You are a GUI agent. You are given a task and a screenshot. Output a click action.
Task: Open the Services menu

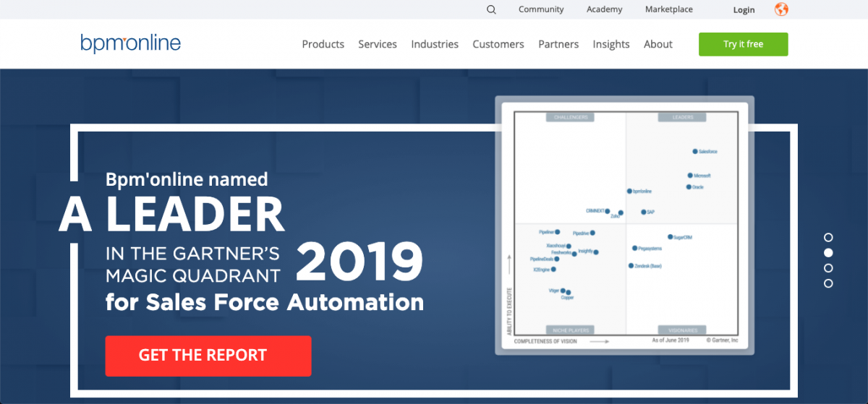click(x=378, y=44)
